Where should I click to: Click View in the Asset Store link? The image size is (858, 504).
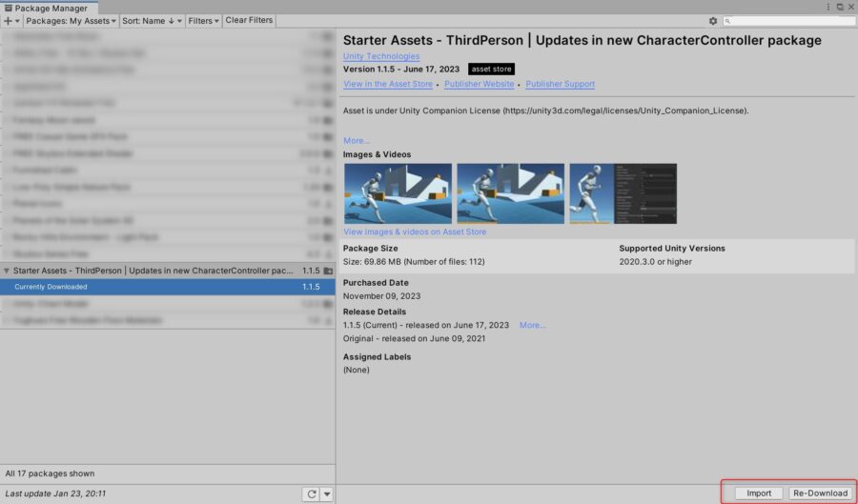(388, 84)
